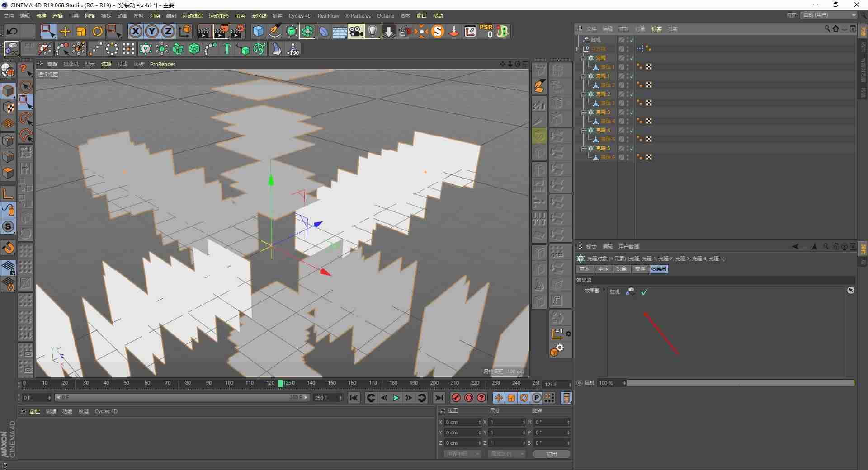Add a light object (bulb icon)
Image resolution: width=868 pixels, height=470 pixels.
tap(372, 31)
